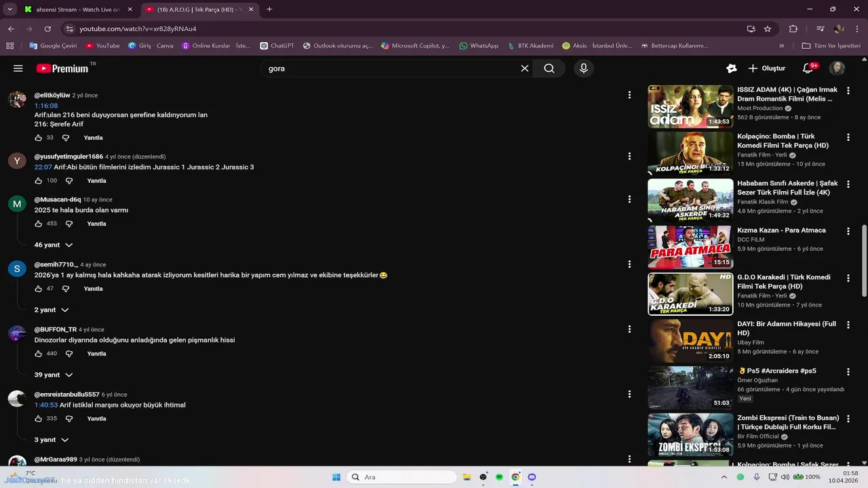
Task: Open Chrome extensions puzzle icon
Action: (793, 29)
